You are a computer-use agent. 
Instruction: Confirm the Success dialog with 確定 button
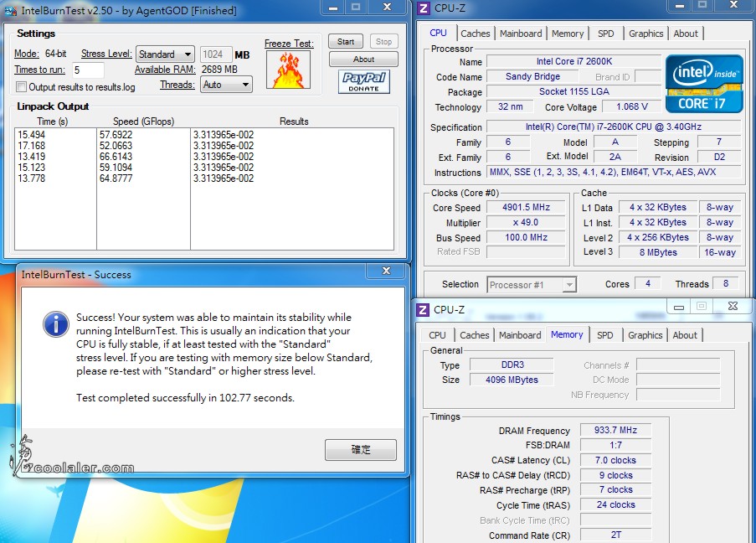[x=361, y=450]
